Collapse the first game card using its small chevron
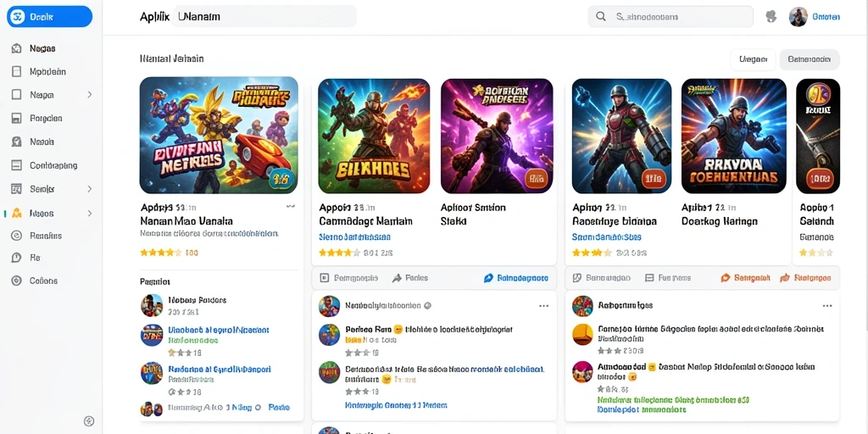 click(x=291, y=207)
